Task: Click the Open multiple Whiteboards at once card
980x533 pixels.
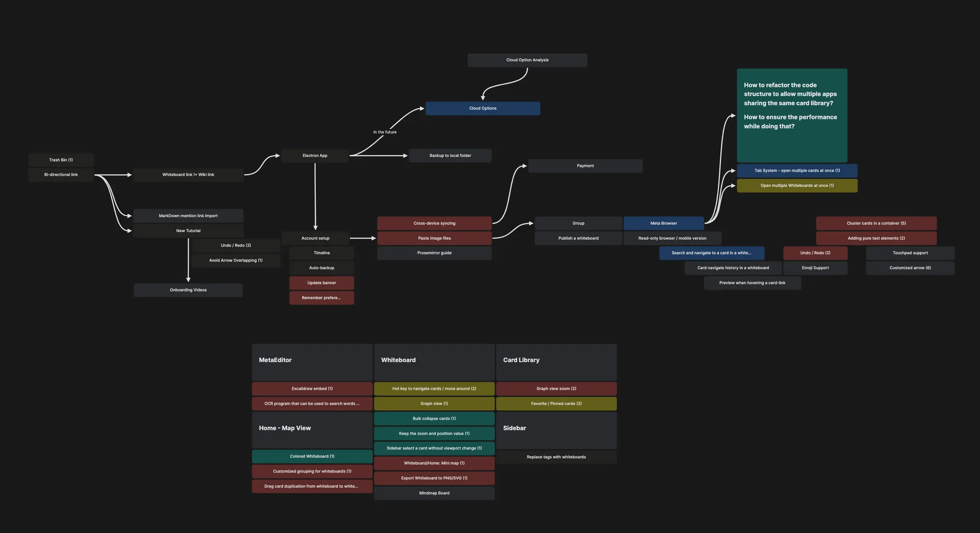Action: 797,186
